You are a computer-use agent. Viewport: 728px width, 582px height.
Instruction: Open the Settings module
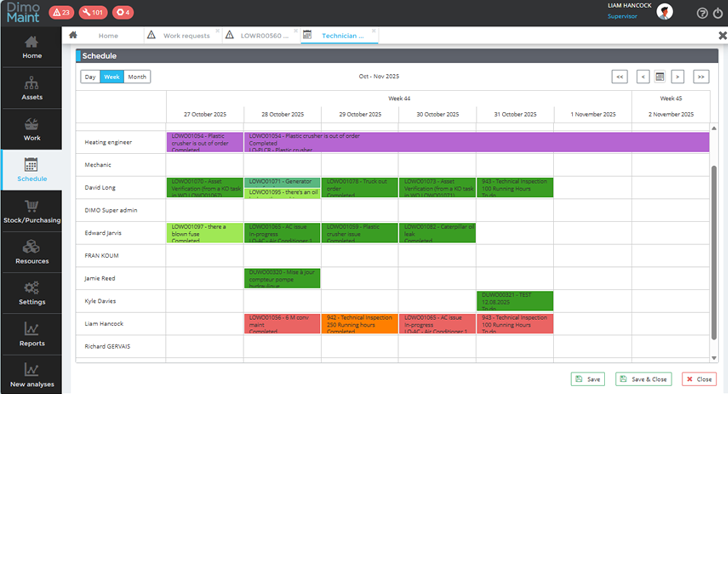pyautogui.click(x=32, y=293)
